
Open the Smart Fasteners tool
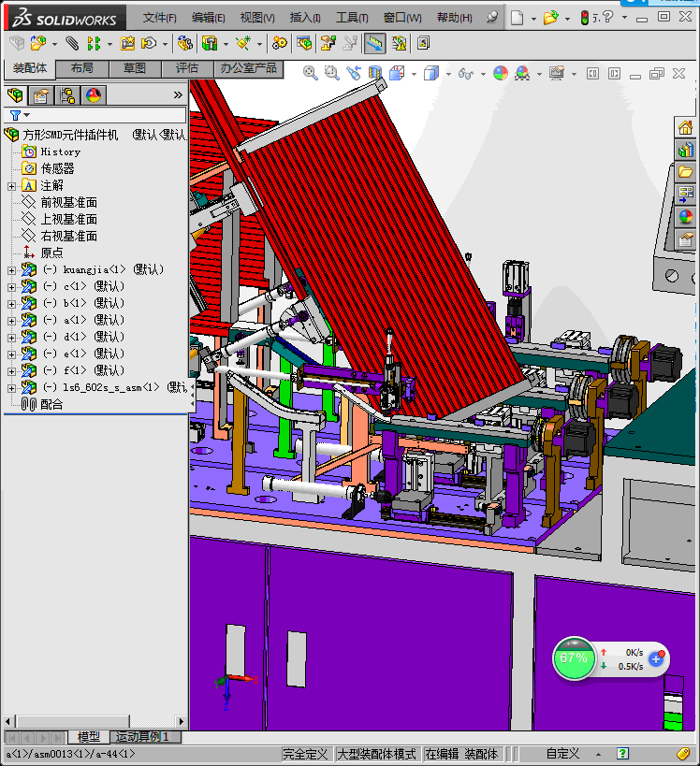coord(127,43)
